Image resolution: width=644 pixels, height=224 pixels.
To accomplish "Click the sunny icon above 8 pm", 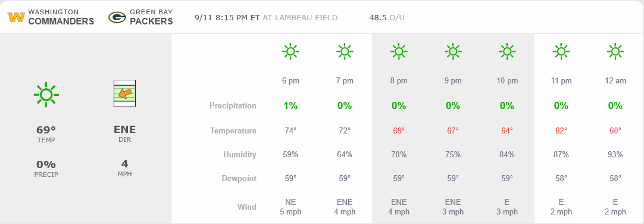I will tap(399, 51).
